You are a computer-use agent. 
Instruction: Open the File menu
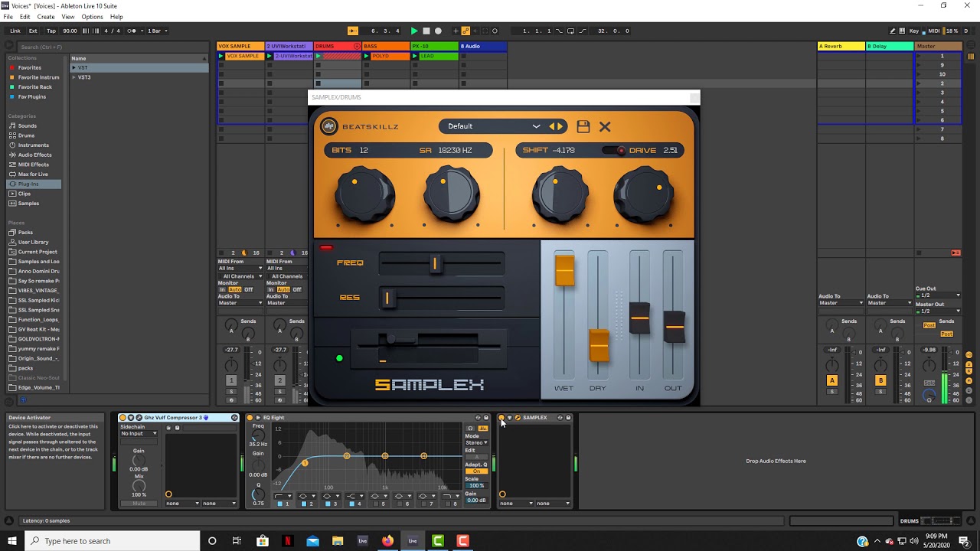(x=8, y=17)
